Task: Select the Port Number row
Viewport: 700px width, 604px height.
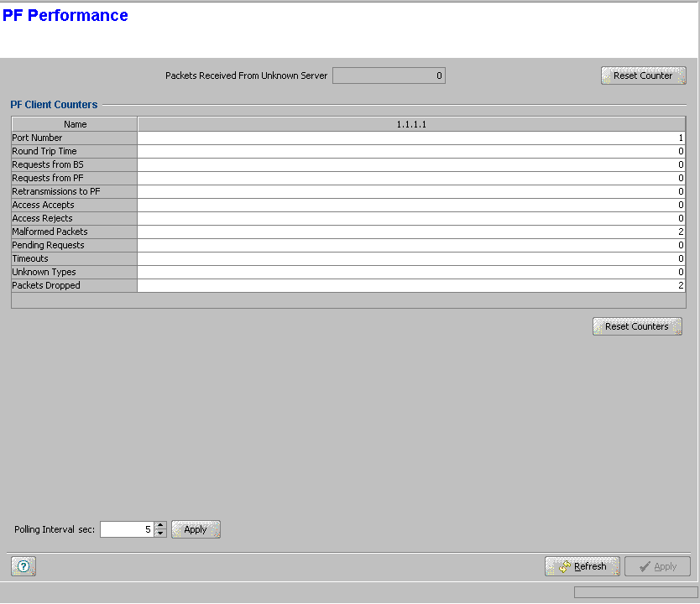Action: point(75,138)
